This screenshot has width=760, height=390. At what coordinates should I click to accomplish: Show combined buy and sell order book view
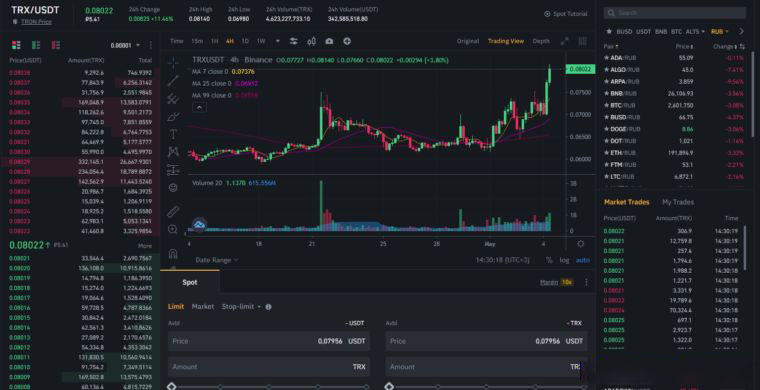[16, 45]
